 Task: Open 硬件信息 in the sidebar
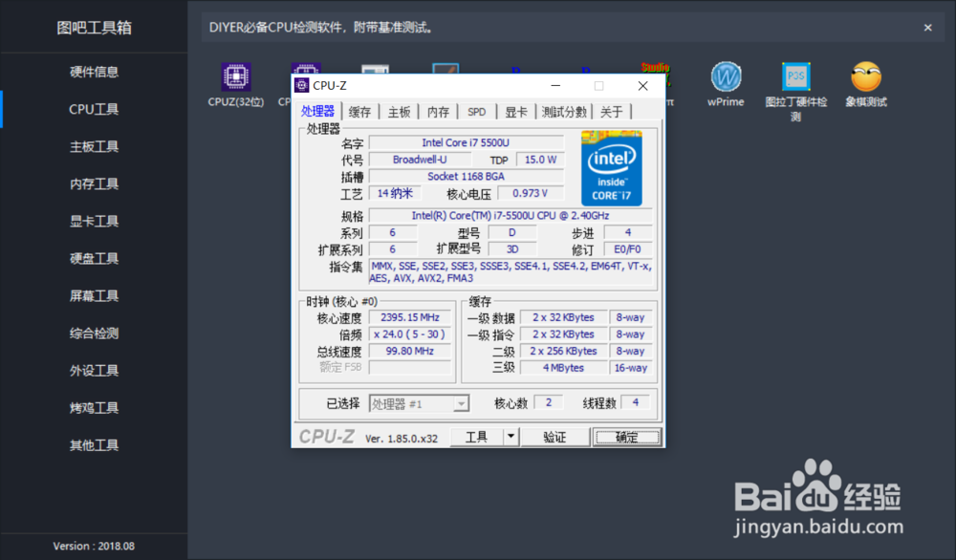tap(94, 72)
